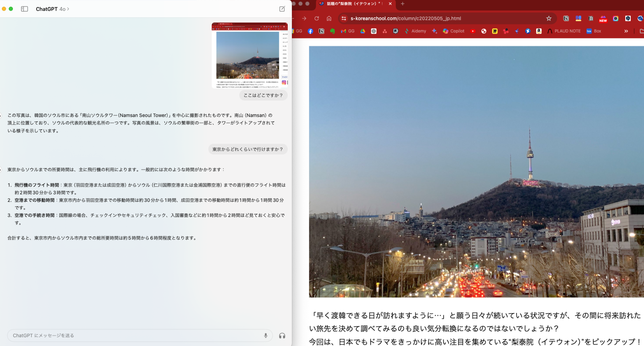The height and width of the screenshot is (346, 644).
Task: Bookmark the current page with the star
Action: tap(548, 18)
